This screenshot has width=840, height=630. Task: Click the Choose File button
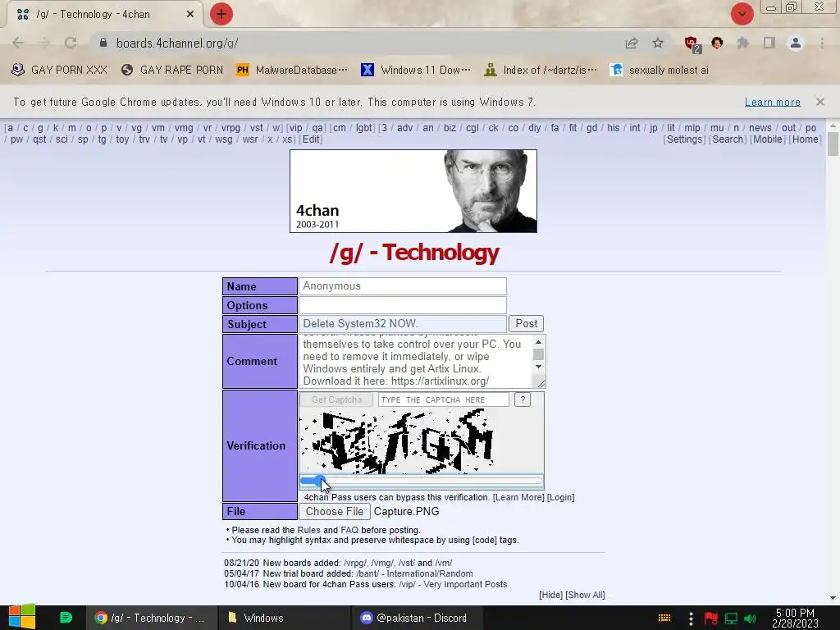(335, 512)
